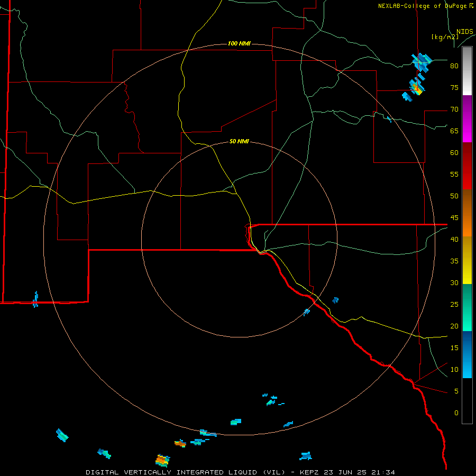Viewport: 476px width, 476px height.
Task: Click the 20 value on the scale
Action: (x=454, y=326)
